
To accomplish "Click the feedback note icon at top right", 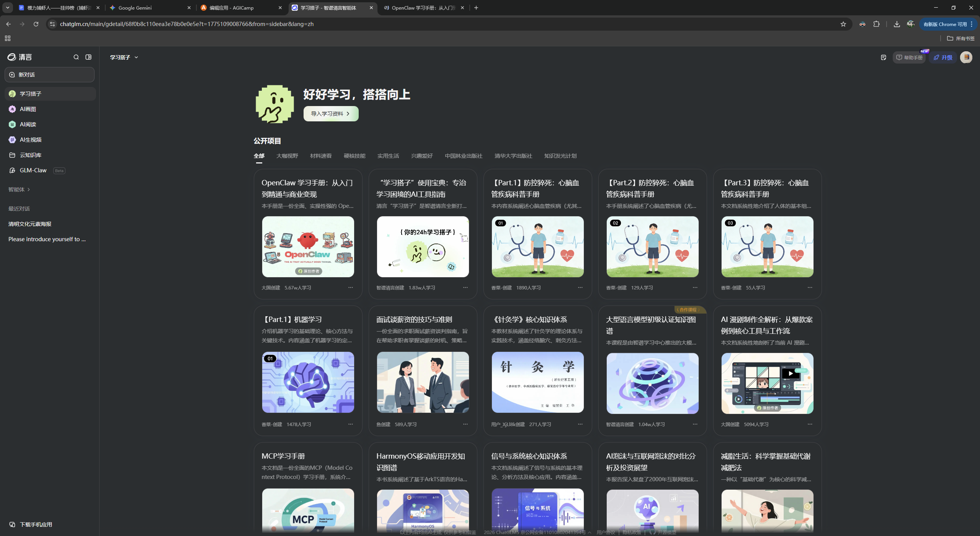I will tap(883, 57).
